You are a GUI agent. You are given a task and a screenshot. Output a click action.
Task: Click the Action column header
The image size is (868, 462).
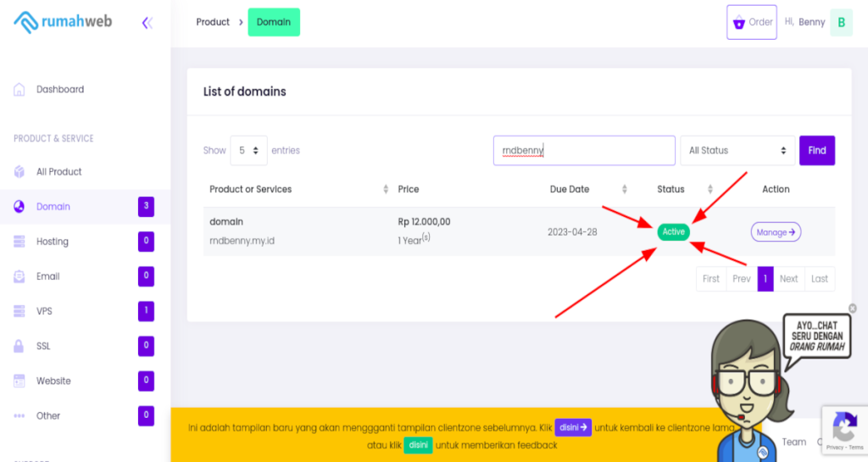[x=776, y=189]
